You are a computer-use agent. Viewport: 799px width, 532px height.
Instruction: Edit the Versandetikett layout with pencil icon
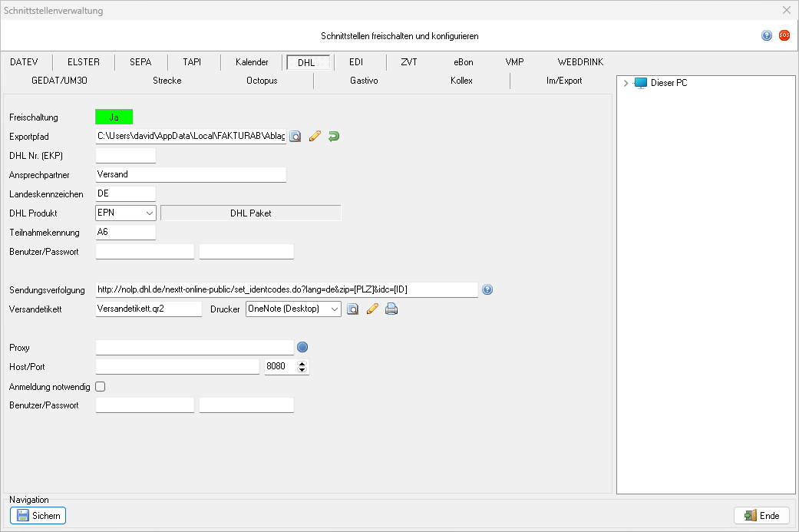(x=372, y=309)
